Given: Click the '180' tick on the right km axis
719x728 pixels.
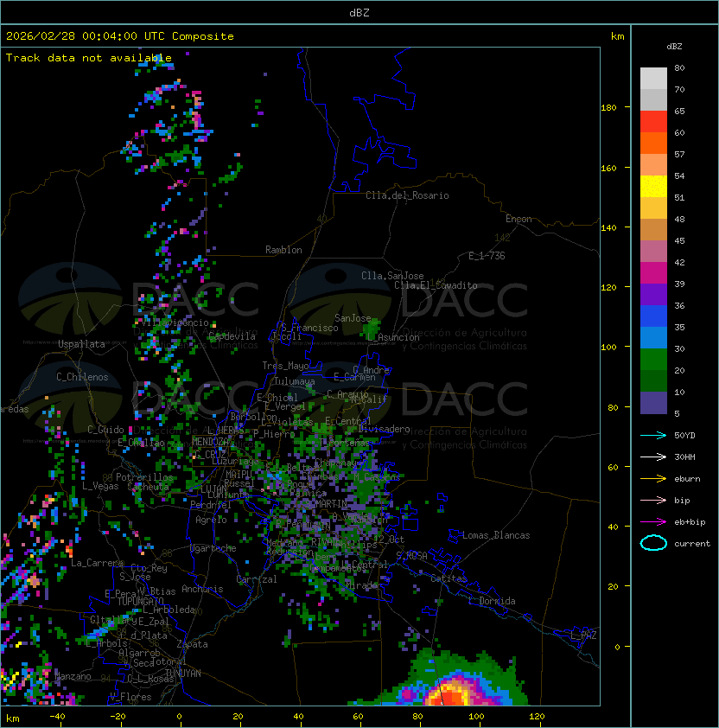Looking at the screenshot, I should 608,108.
